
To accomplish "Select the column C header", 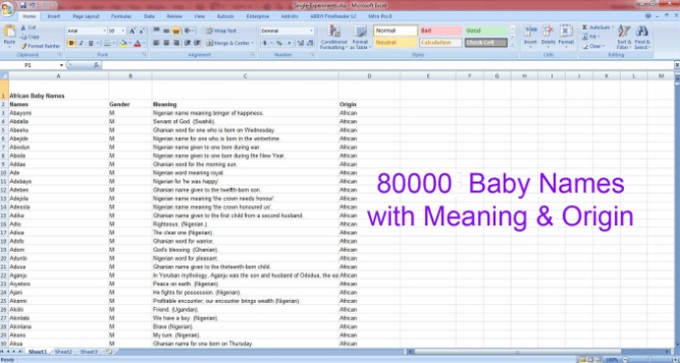I will (x=245, y=76).
